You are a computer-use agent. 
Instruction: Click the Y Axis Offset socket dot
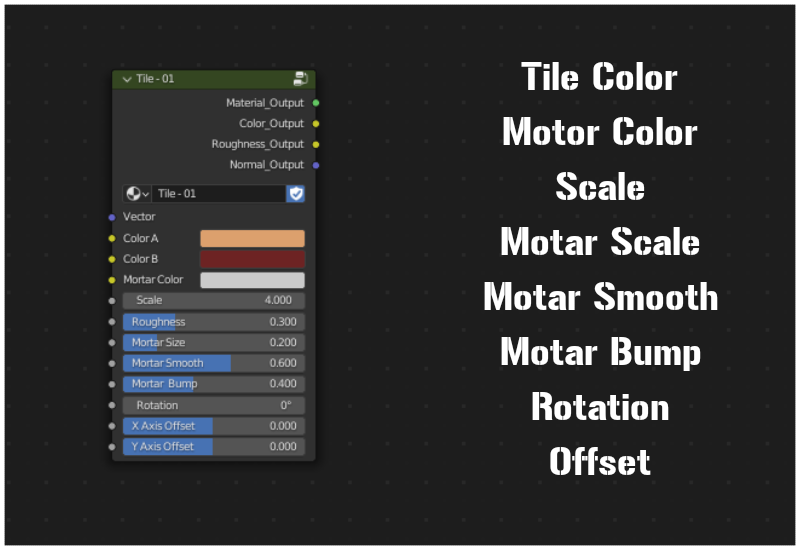112,447
